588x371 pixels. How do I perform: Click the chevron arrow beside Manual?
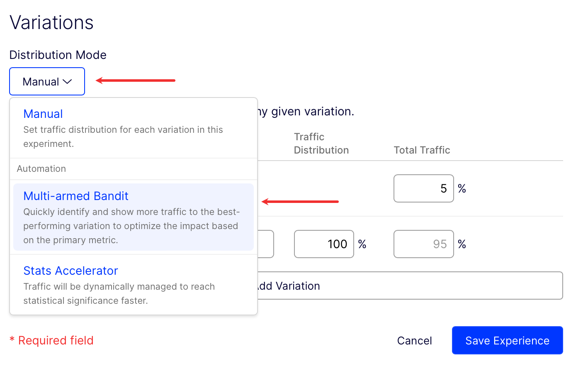(x=68, y=82)
